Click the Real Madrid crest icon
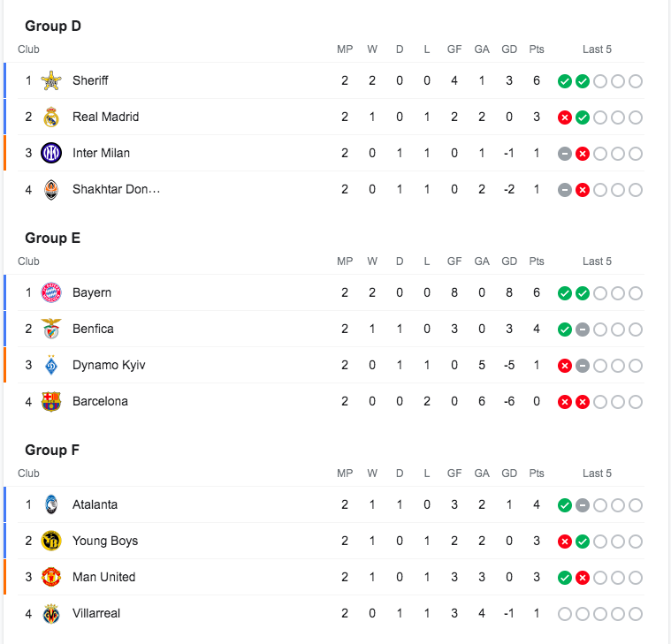This screenshot has height=644, width=671. tap(51, 117)
